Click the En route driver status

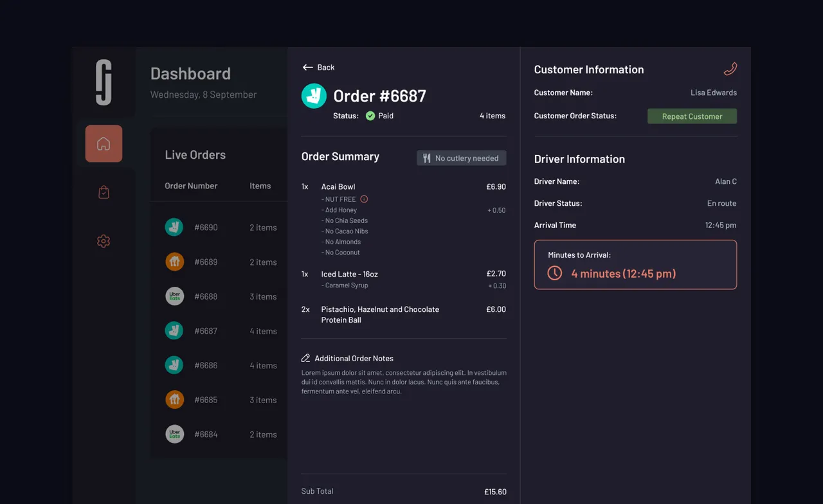722,203
